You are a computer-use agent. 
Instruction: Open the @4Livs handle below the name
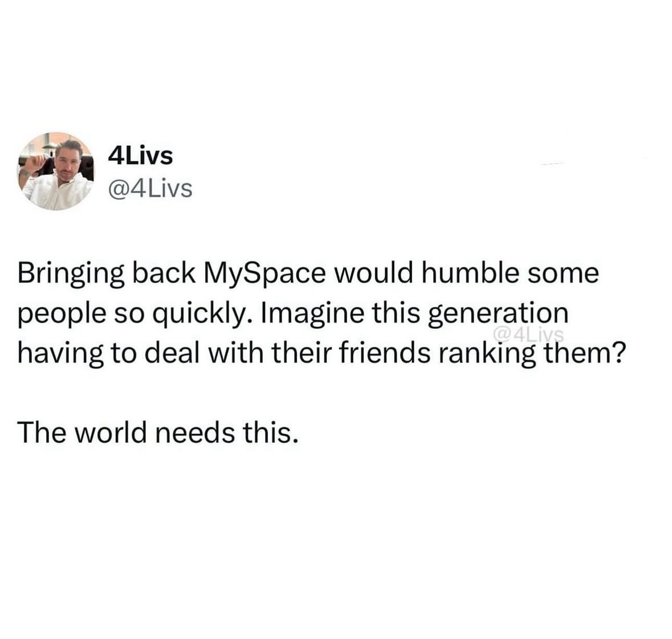(150, 189)
